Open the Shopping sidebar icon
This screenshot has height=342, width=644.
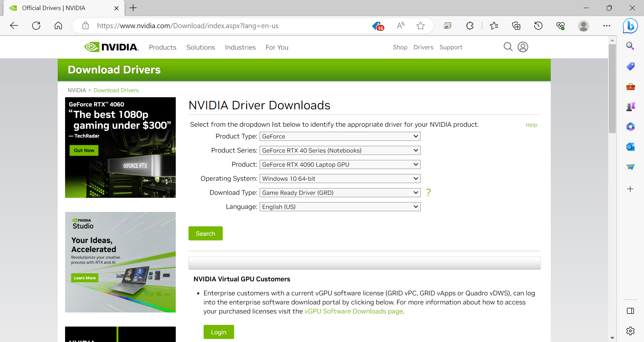tap(630, 66)
